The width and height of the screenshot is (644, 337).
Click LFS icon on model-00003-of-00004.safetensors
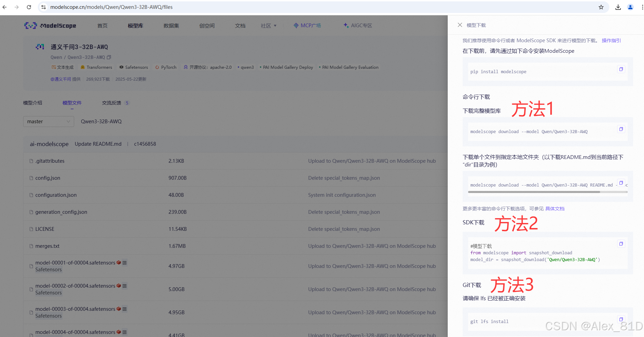point(119,309)
